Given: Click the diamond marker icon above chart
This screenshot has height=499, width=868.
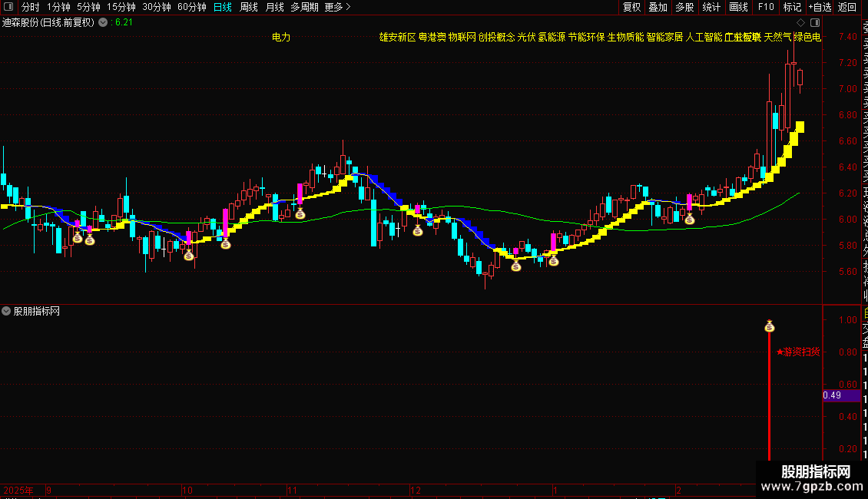Looking at the screenshot, I should tap(800, 23).
